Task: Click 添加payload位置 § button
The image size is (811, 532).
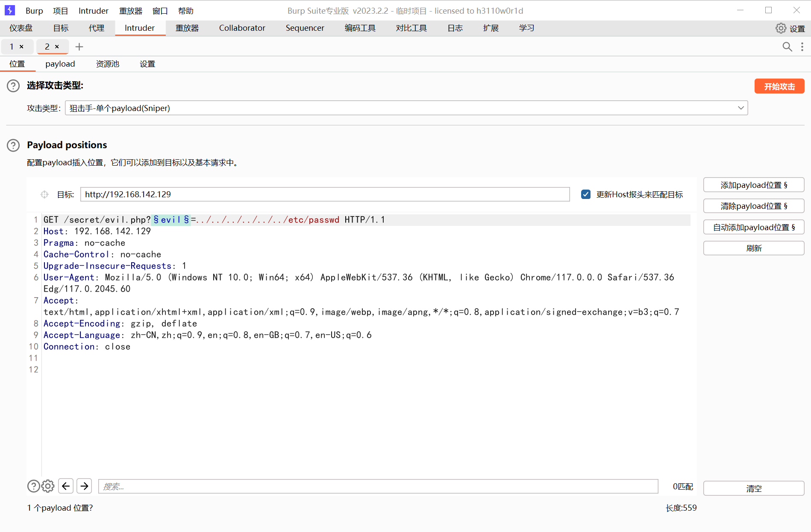Action: point(754,185)
